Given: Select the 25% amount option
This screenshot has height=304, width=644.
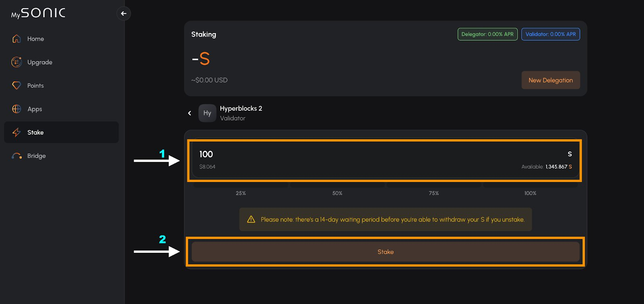Looking at the screenshot, I should tap(241, 193).
